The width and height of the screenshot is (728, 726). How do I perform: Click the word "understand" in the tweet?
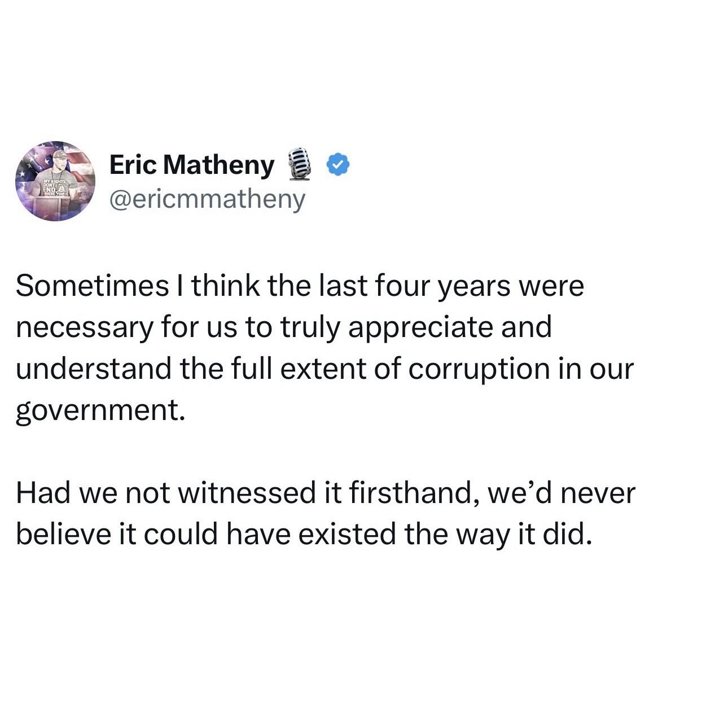tap(94, 368)
